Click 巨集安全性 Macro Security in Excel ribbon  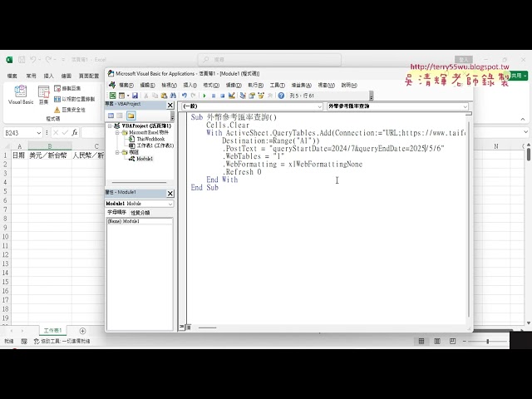pos(70,110)
